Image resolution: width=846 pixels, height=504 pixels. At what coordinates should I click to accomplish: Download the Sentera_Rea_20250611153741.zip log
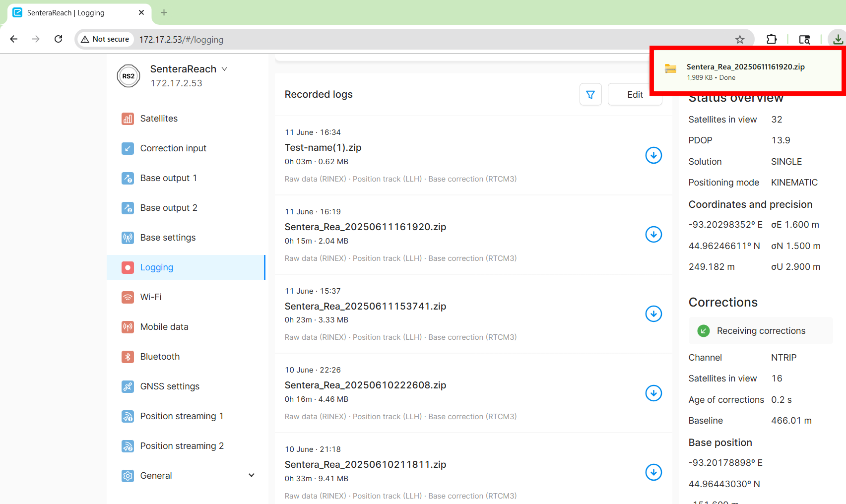[653, 314]
